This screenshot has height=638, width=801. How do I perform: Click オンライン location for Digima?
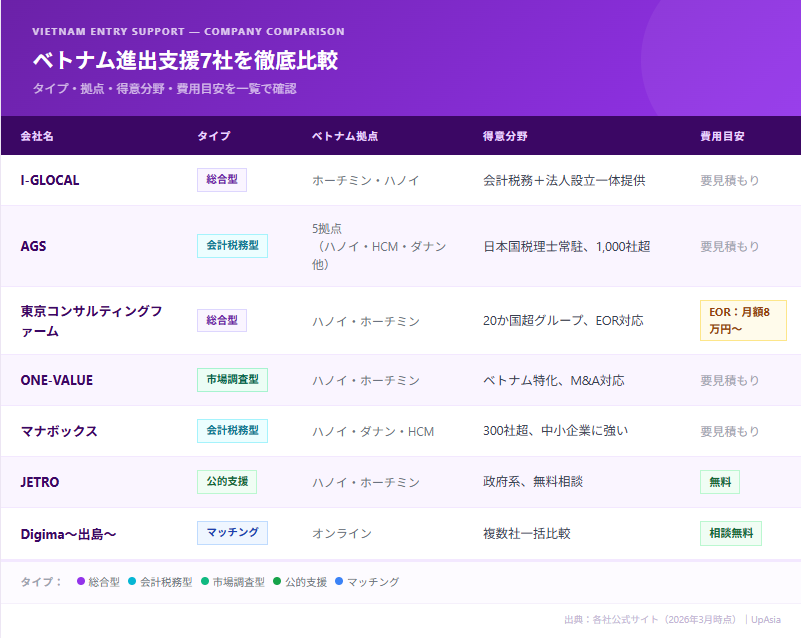(x=342, y=534)
